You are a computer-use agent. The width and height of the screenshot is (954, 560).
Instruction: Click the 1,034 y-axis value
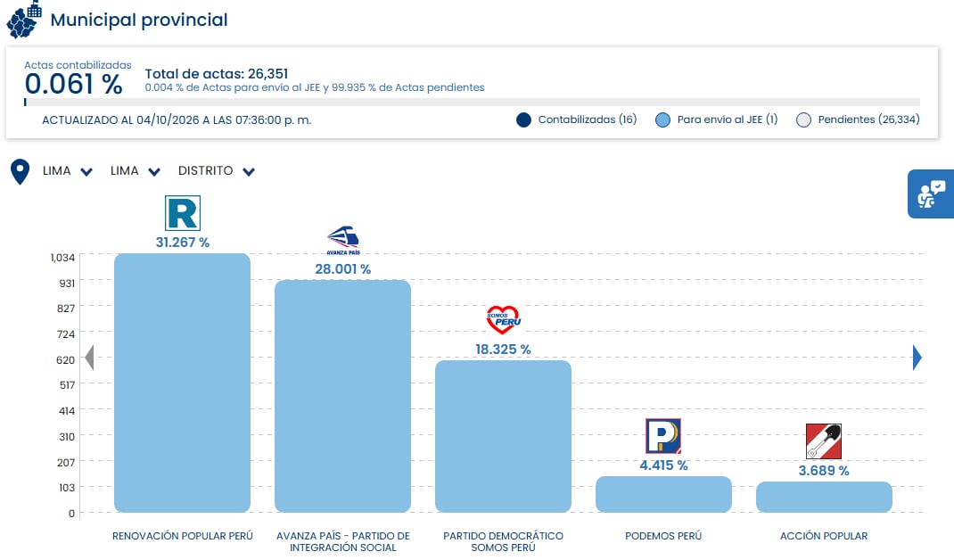pyautogui.click(x=62, y=258)
